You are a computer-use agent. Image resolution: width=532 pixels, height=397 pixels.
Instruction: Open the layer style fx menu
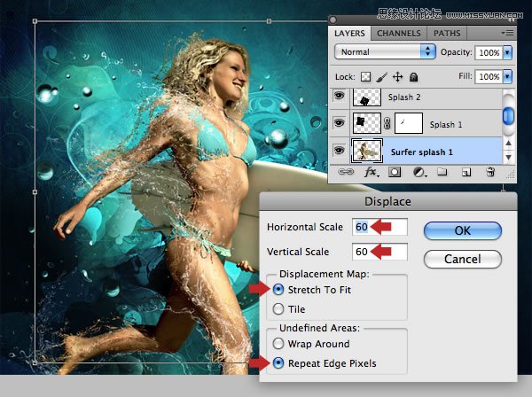pos(372,173)
